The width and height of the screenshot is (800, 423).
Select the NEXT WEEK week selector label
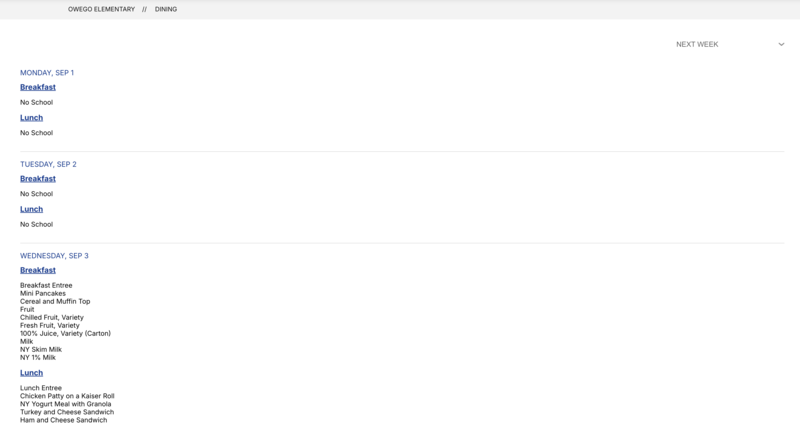coord(697,44)
